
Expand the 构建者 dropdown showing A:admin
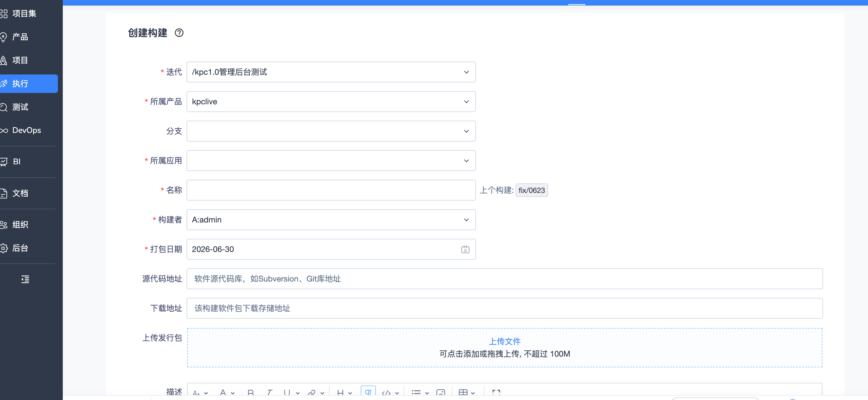coord(331,220)
